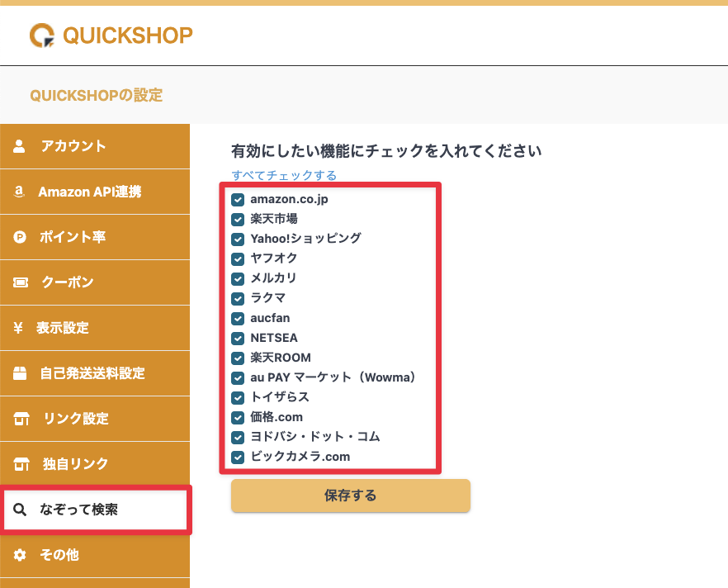The image size is (728, 588).
Task: Click the QUICKSHOP brand name text
Action: 127,35
